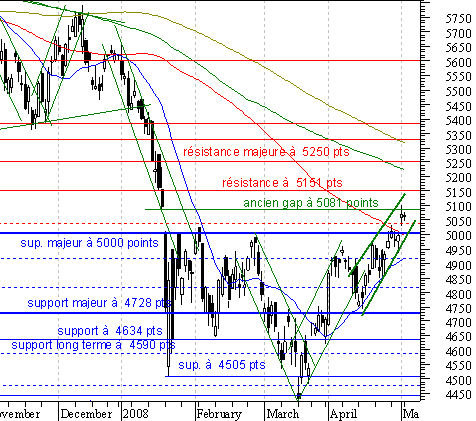The width and height of the screenshot is (476, 421).
Task: Select the 'ancien gap à 5081 points' label
Action: click(x=311, y=203)
